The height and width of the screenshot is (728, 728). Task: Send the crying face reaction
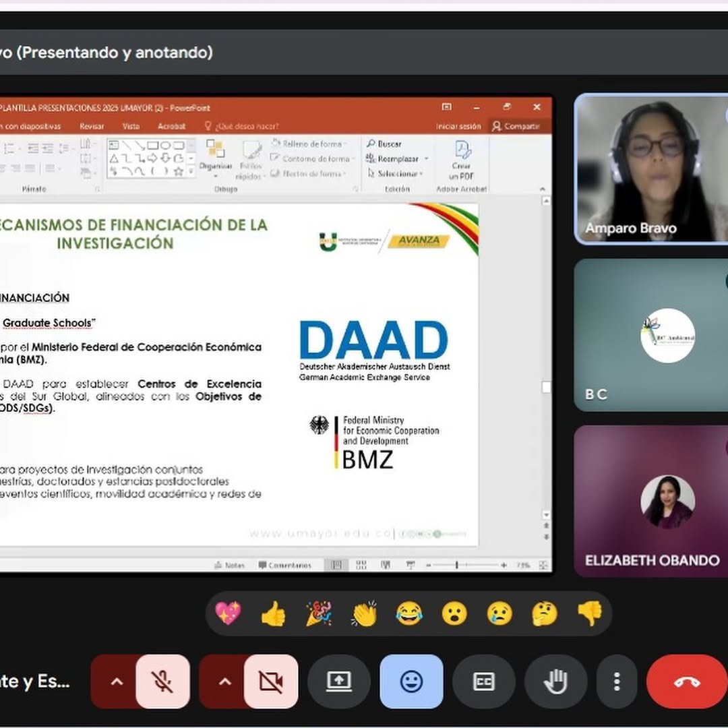[x=499, y=613]
